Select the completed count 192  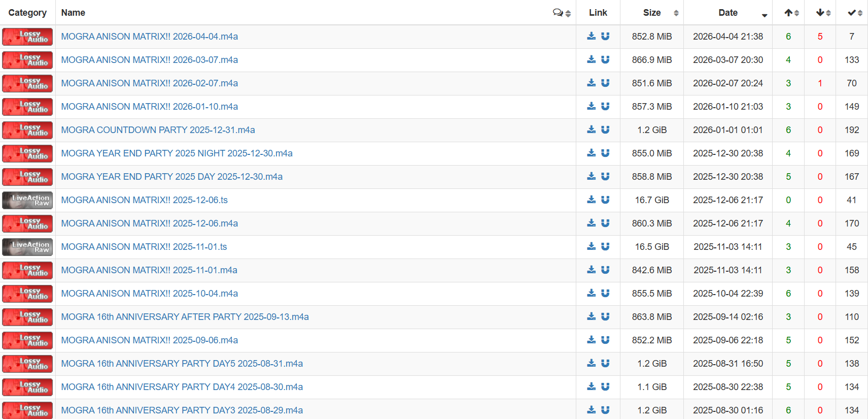pyautogui.click(x=852, y=130)
